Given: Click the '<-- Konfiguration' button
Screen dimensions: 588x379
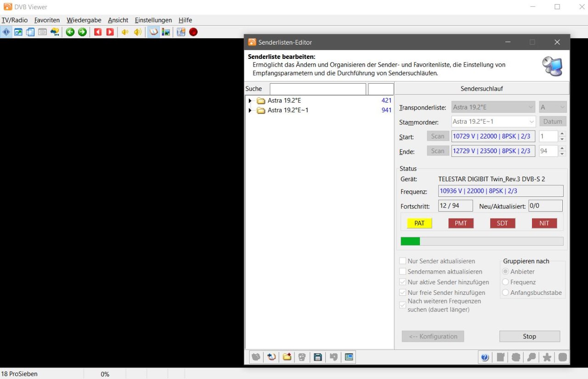Looking at the screenshot, I should point(433,336).
